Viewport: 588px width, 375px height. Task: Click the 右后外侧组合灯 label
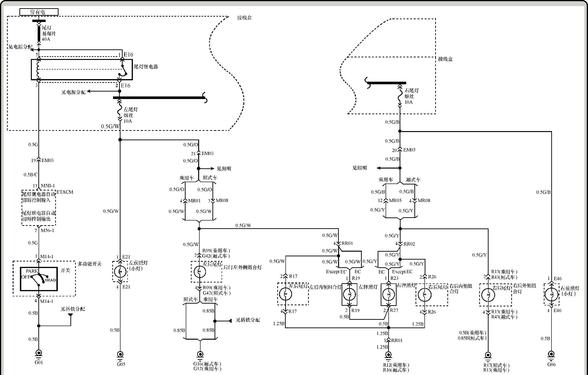tap(525, 288)
